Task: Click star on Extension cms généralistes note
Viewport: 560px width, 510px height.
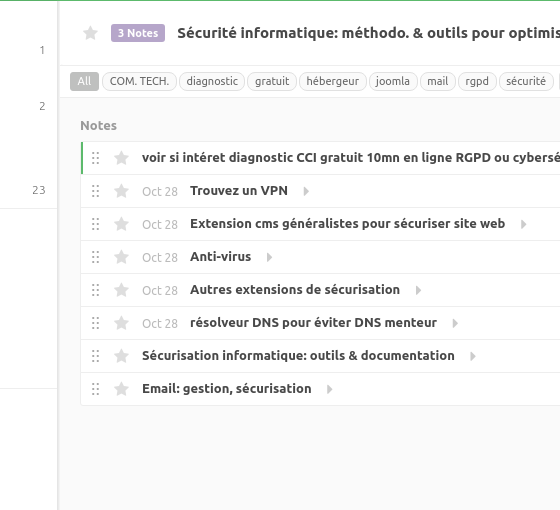Action: [121, 224]
